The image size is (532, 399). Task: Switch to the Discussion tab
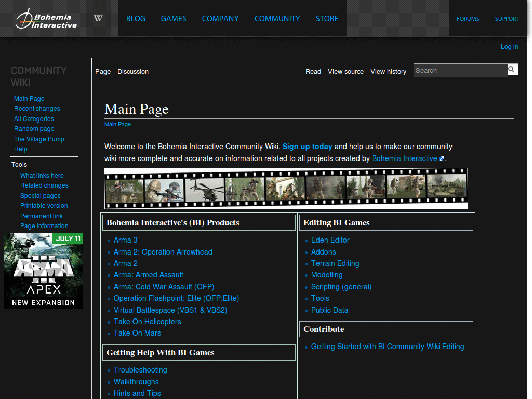[133, 72]
